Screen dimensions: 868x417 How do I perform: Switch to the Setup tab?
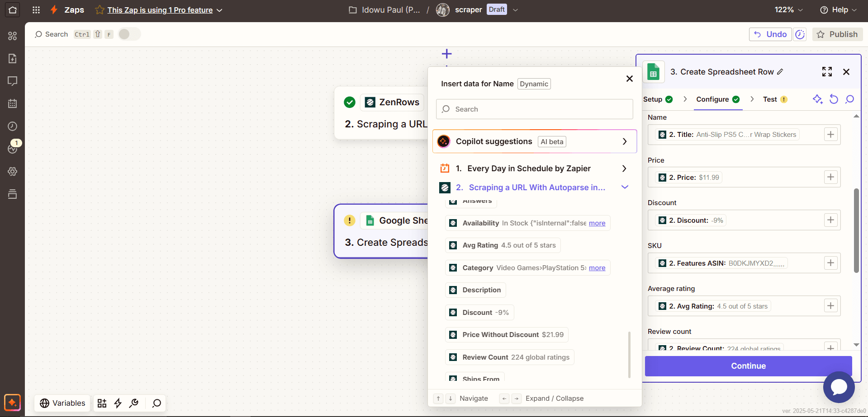click(x=658, y=99)
